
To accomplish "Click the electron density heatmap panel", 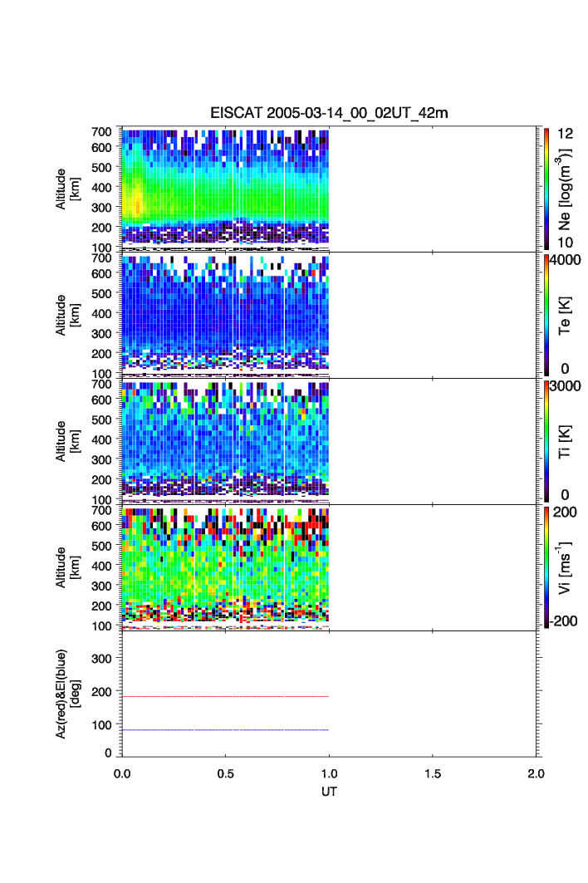I will click(225, 189).
